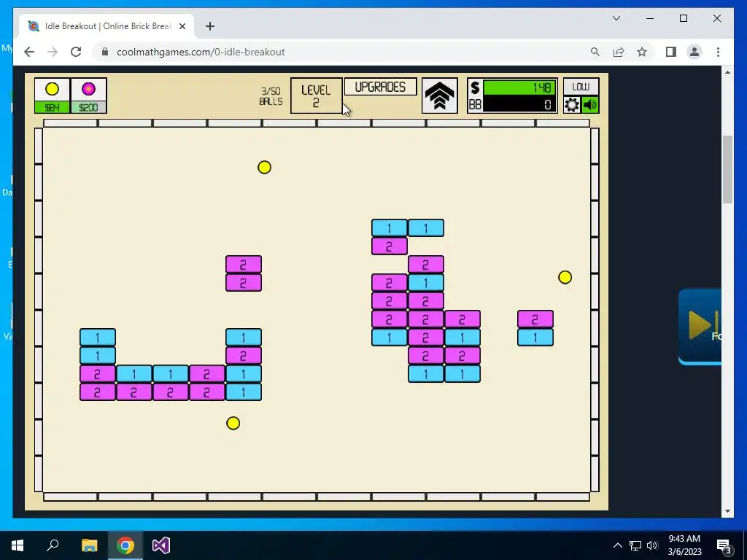The height and width of the screenshot is (560, 747).
Task: Buy the pink plasma ball for $200
Action: click(x=88, y=96)
